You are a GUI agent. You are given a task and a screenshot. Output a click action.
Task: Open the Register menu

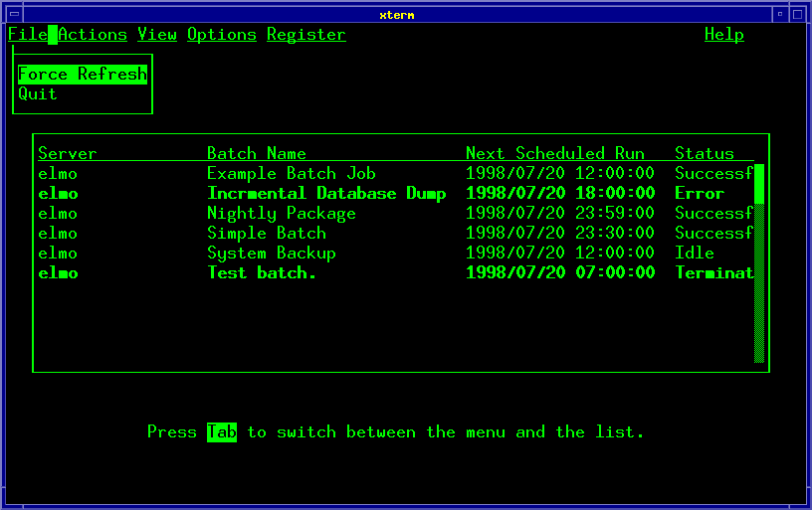306,35
